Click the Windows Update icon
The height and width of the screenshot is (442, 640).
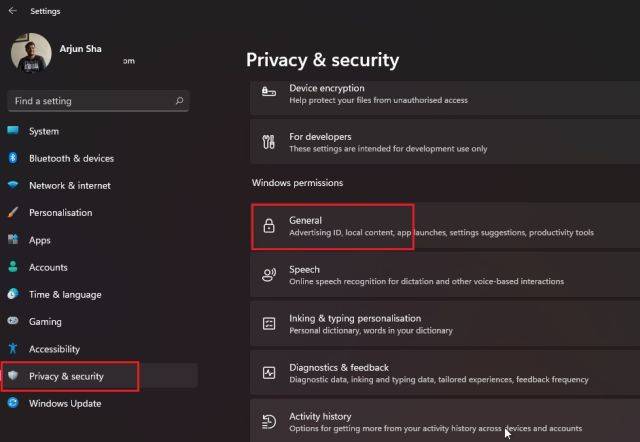[13, 403]
